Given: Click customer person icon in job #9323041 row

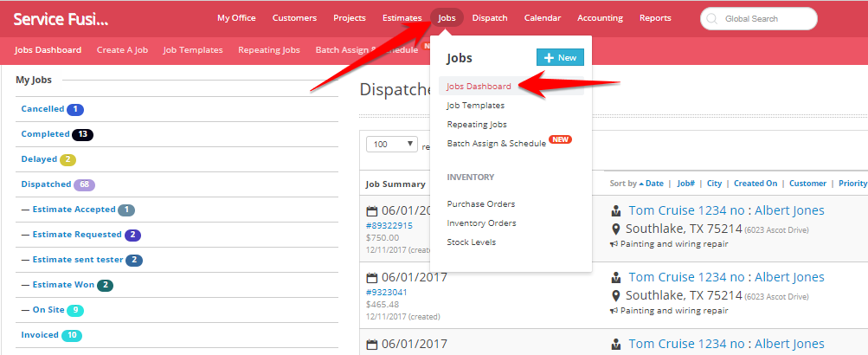Looking at the screenshot, I should click(615, 277).
